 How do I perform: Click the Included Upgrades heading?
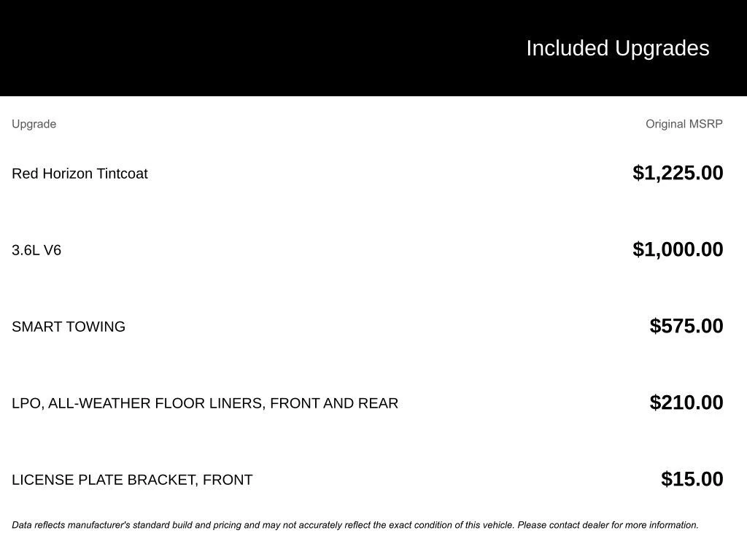click(x=617, y=48)
